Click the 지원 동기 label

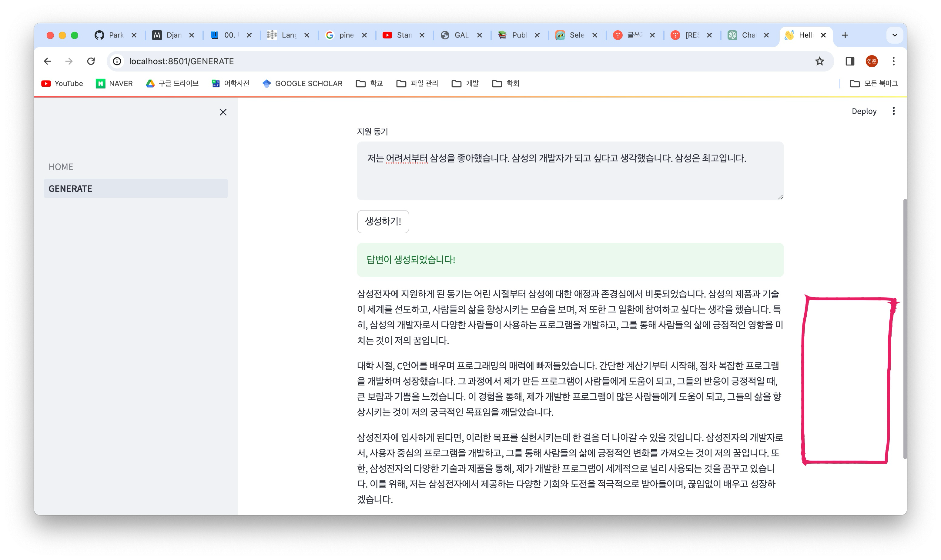373,131
